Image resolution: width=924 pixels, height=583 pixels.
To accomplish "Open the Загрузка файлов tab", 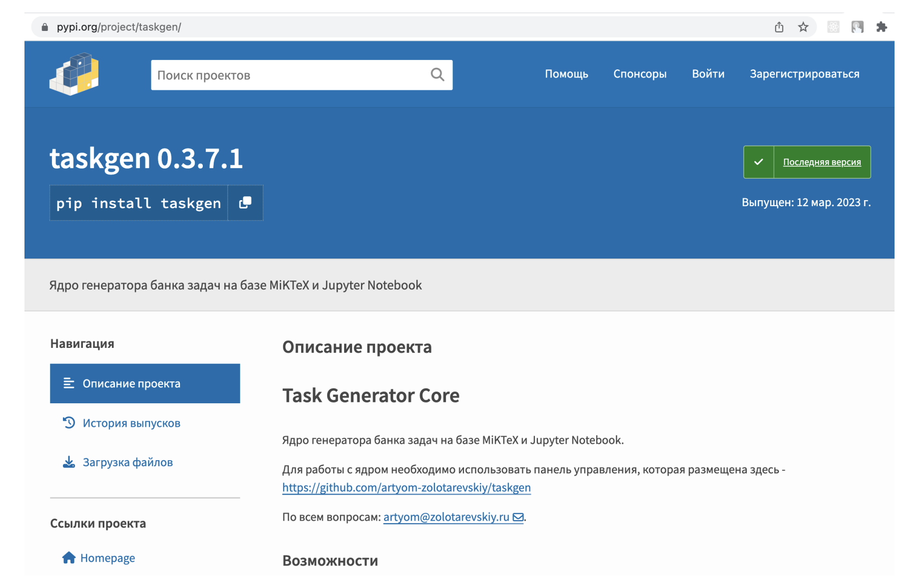I will click(x=127, y=462).
